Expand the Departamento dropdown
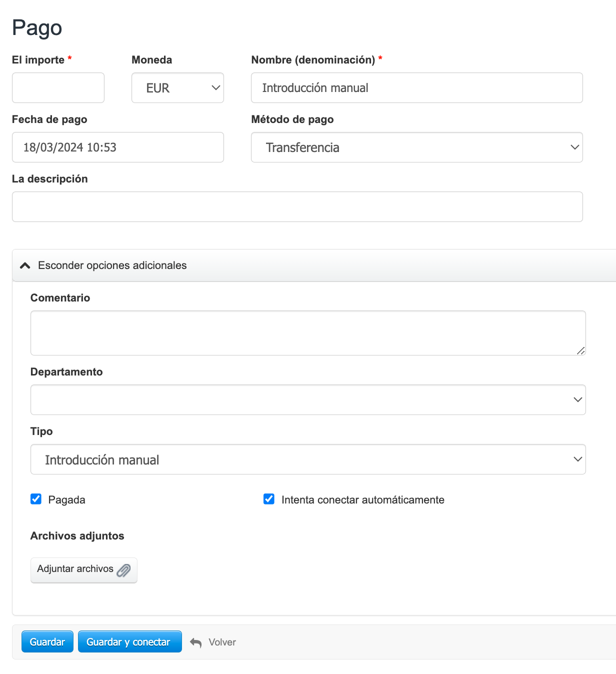Screen dimensions: 616x674 [308, 400]
